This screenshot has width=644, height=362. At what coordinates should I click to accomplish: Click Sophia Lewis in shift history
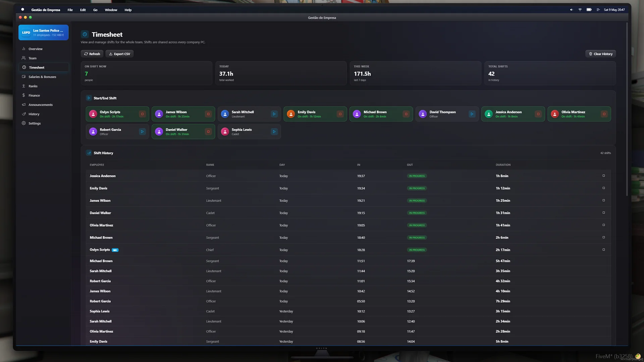(100, 311)
